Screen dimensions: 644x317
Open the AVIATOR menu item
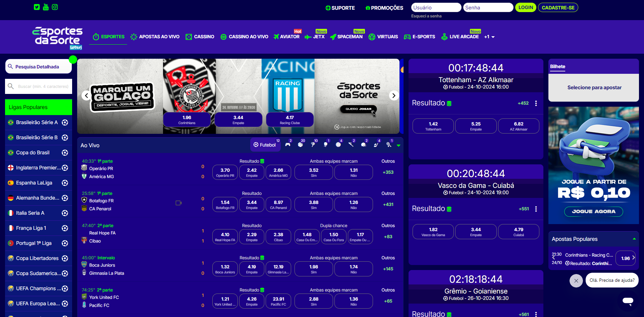click(x=286, y=37)
